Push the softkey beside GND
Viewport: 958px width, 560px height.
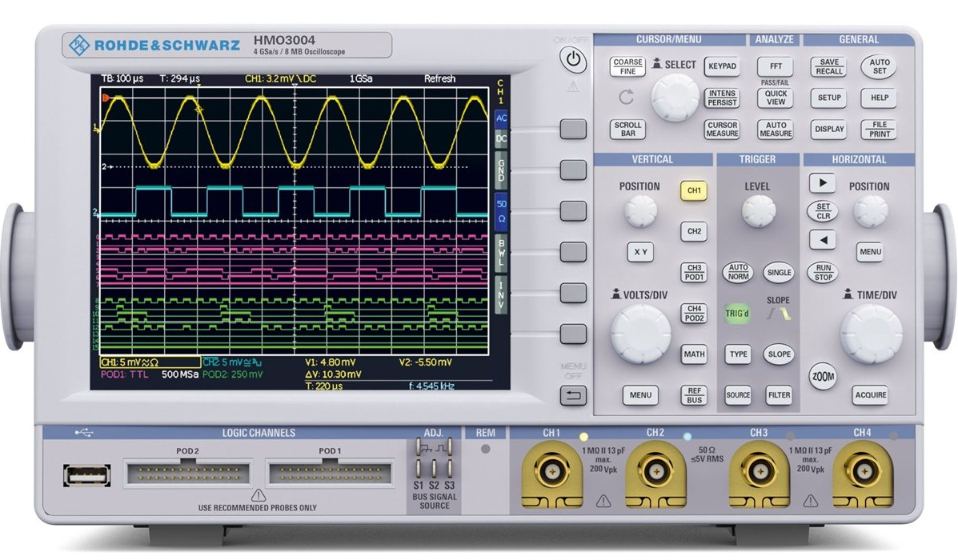click(573, 170)
